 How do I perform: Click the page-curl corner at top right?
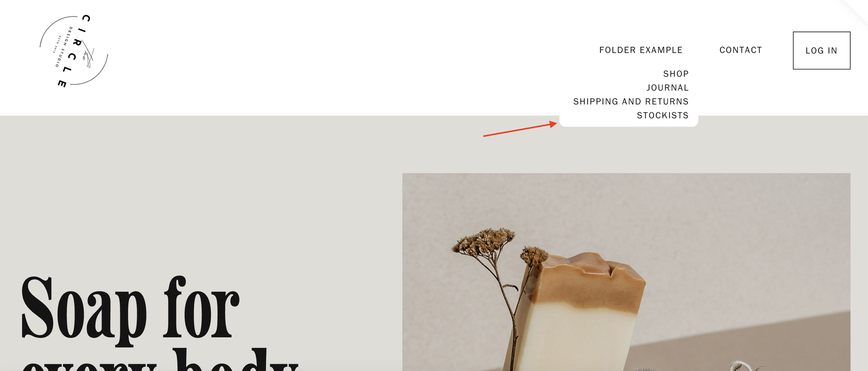point(858,10)
